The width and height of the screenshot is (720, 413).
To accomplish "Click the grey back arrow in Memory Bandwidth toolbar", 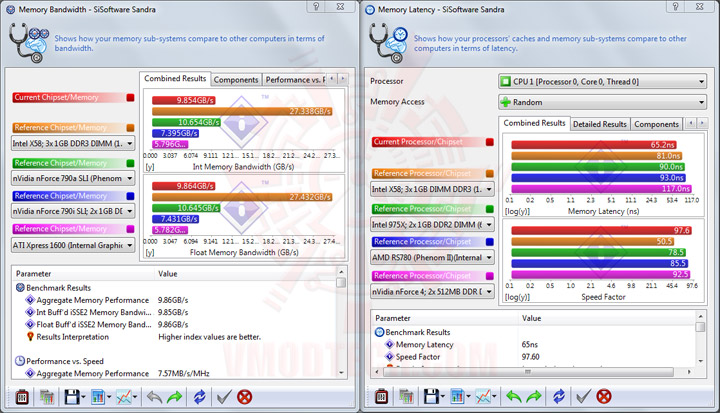I will click(x=154, y=396).
